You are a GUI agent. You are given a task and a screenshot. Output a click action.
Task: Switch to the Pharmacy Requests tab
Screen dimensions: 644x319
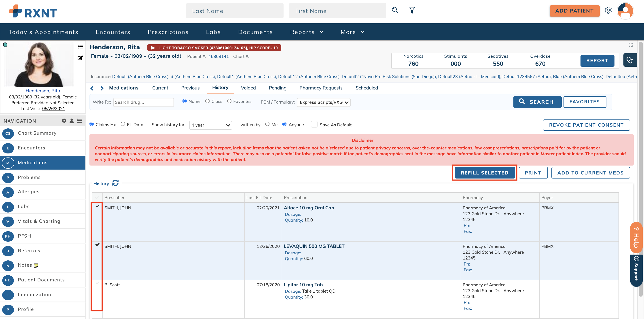pyautogui.click(x=321, y=88)
